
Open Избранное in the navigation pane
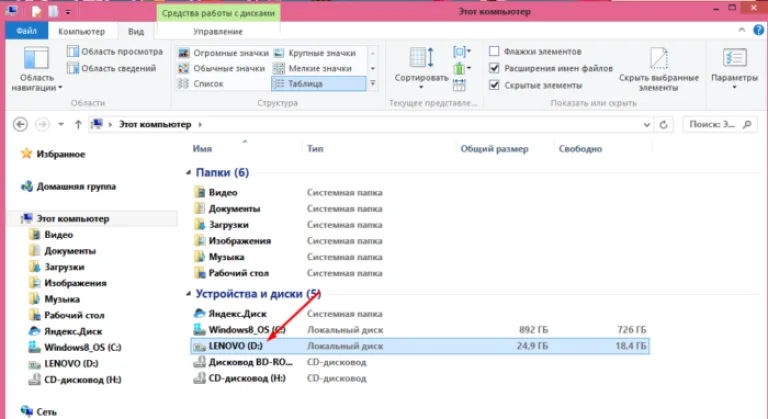pos(53,154)
